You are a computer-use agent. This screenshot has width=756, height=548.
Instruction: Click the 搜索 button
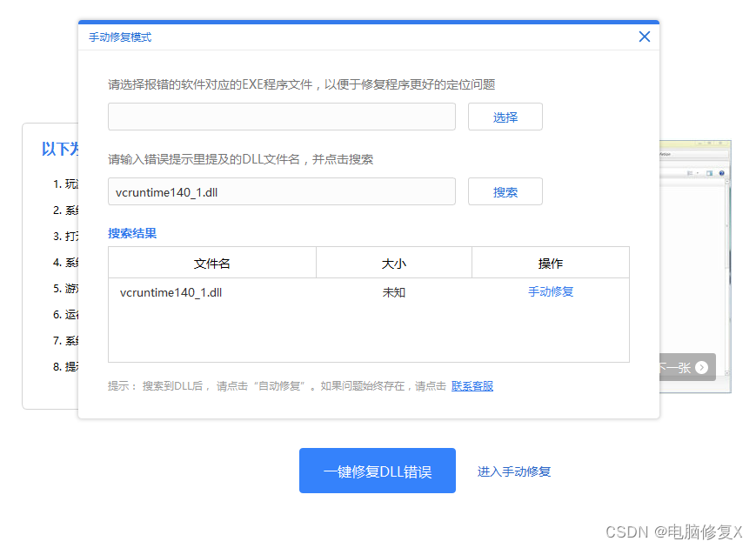(505, 192)
